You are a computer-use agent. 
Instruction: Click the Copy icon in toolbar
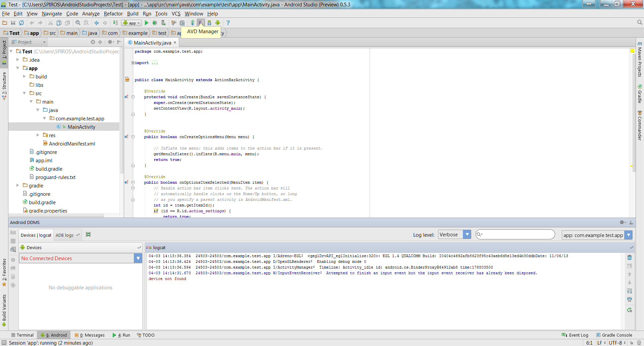tap(59, 23)
